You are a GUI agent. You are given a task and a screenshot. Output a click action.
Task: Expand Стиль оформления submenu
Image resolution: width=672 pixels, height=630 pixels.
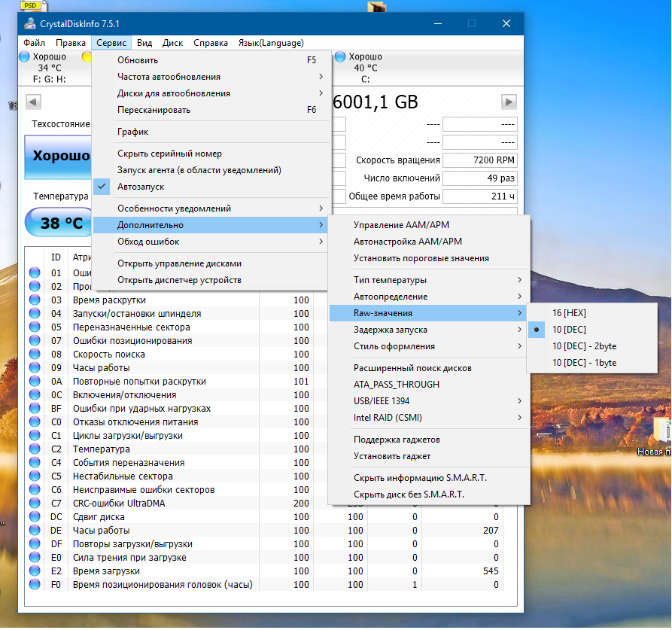pyautogui.click(x=429, y=346)
